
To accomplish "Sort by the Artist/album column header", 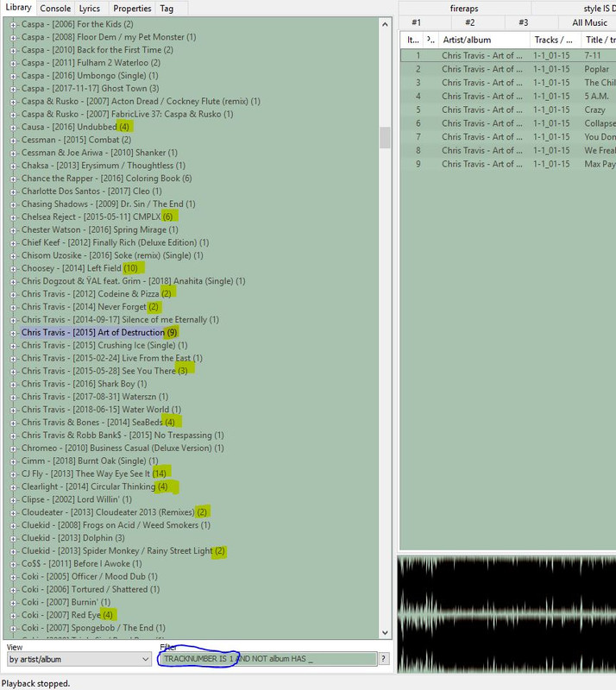I will tap(483, 40).
